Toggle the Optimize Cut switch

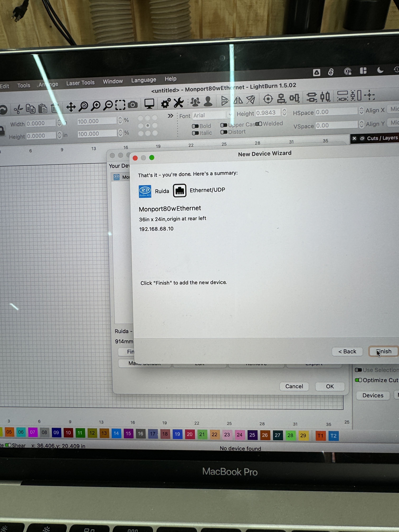[x=358, y=380]
